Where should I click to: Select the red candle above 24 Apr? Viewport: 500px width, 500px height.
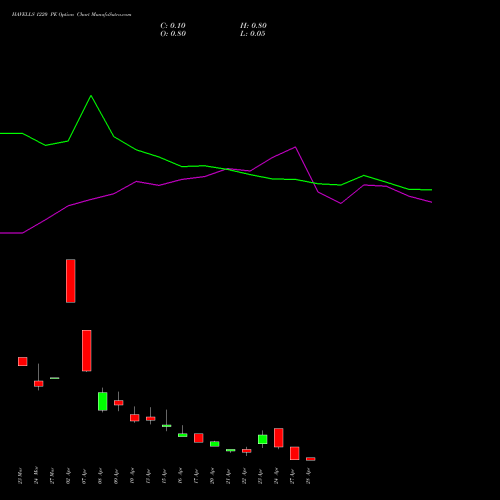pos(279,438)
